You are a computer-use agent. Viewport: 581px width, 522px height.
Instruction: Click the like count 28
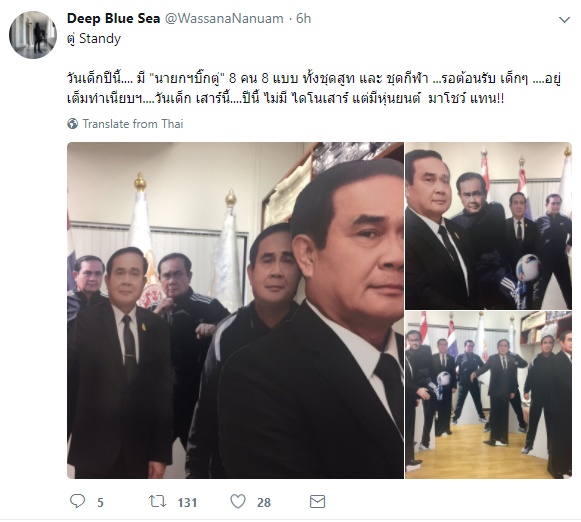264,503
